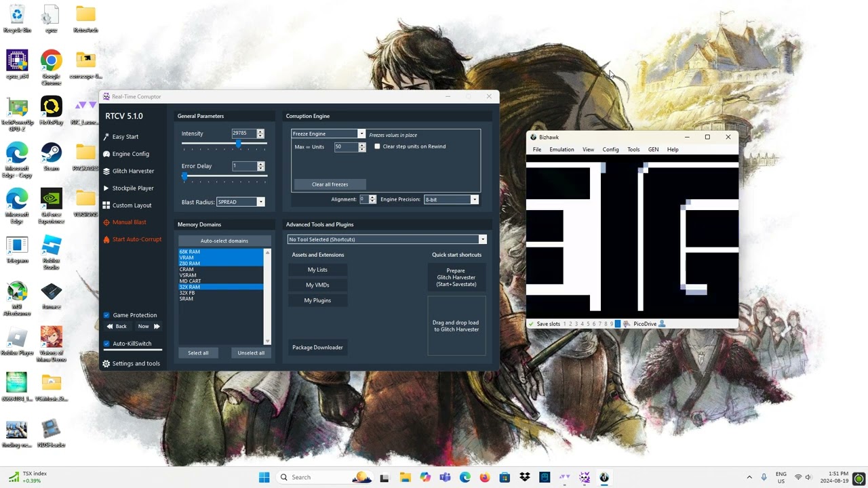Click the Bizhawk status bar user icon
The width and height of the screenshot is (868, 488).
point(662,324)
